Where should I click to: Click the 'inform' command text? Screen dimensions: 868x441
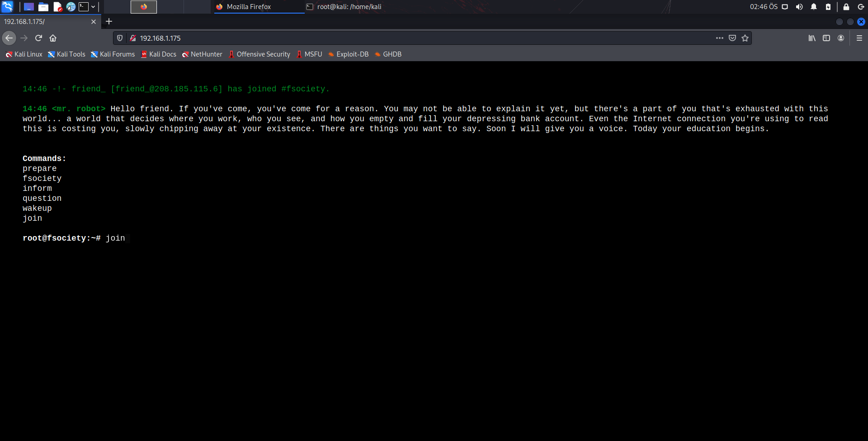pyautogui.click(x=37, y=189)
